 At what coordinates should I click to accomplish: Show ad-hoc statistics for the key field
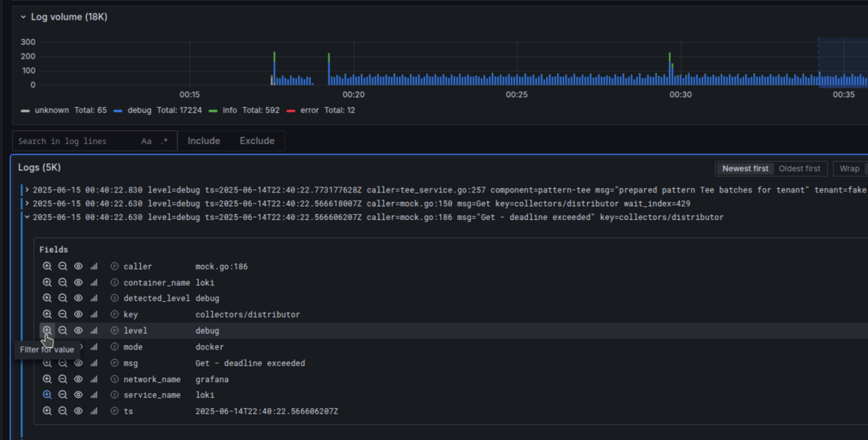94,315
